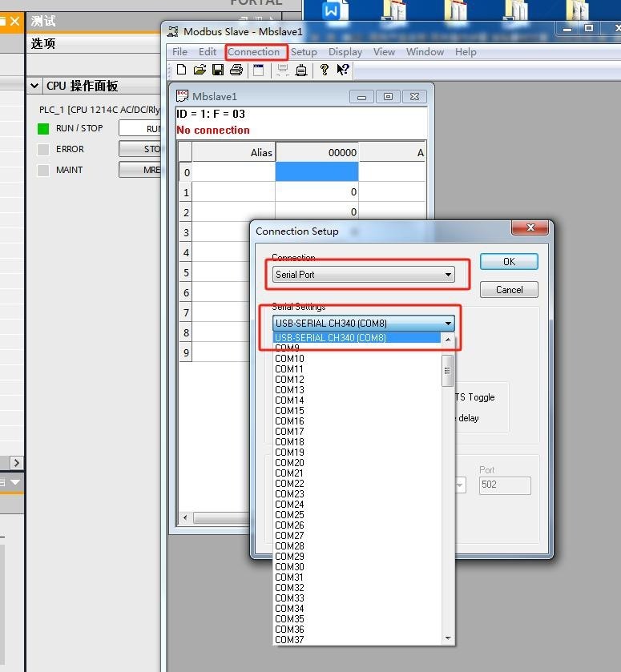
Task: Click the Alias column header
Action: (234, 152)
